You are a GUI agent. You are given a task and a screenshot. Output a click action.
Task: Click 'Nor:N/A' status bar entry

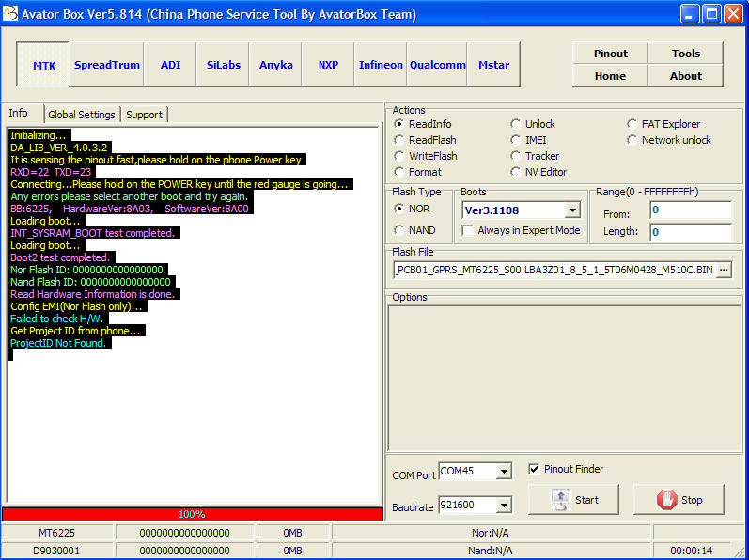pos(492,533)
